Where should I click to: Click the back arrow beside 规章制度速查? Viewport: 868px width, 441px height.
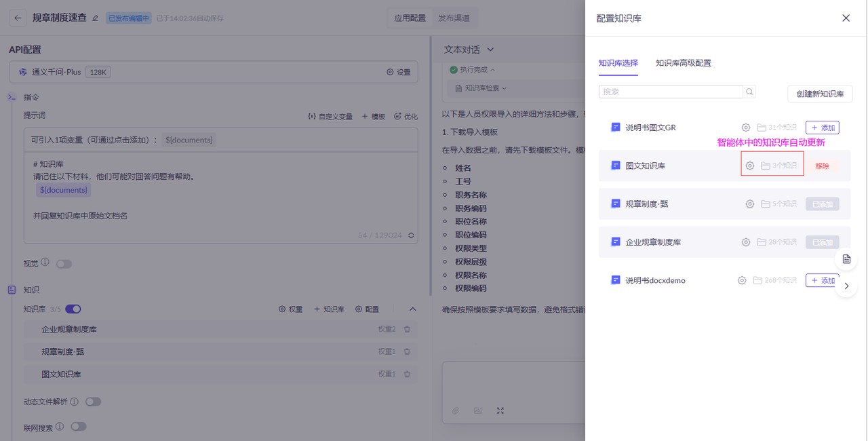[x=18, y=18]
